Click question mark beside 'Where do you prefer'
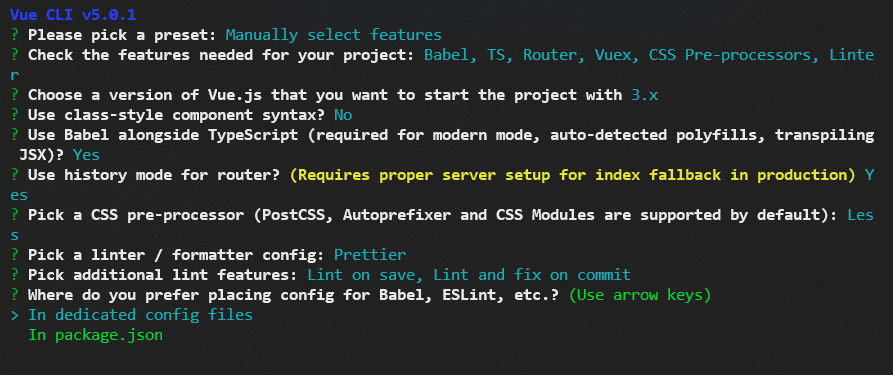This screenshot has width=893, height=375. (x=15, y=295)
